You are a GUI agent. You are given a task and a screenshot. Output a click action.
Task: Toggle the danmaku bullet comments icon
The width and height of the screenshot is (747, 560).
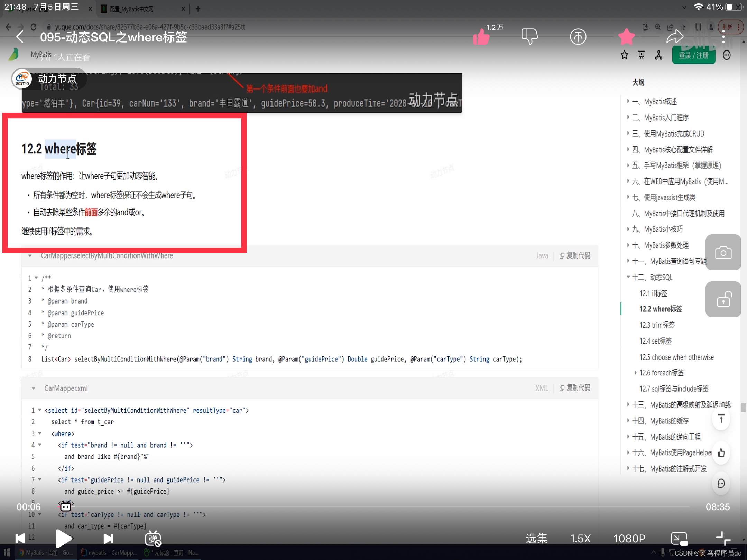pyautogui.click(x=153, y=538)
